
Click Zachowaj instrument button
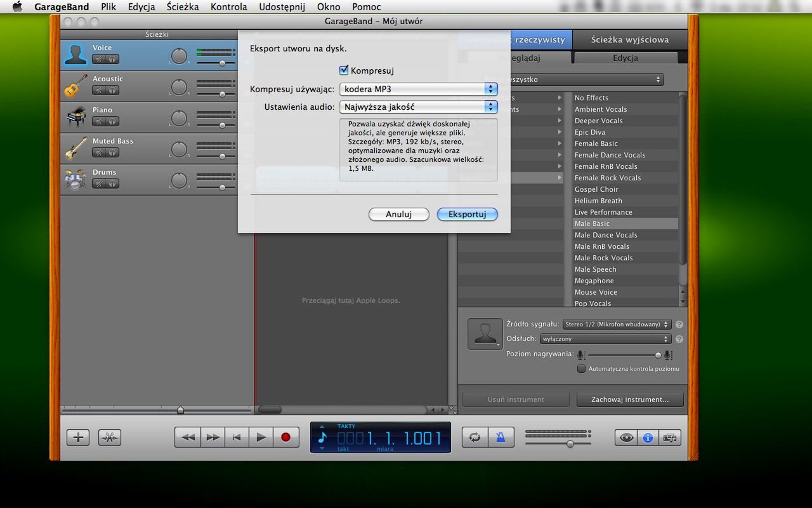(x=630, y=399)
